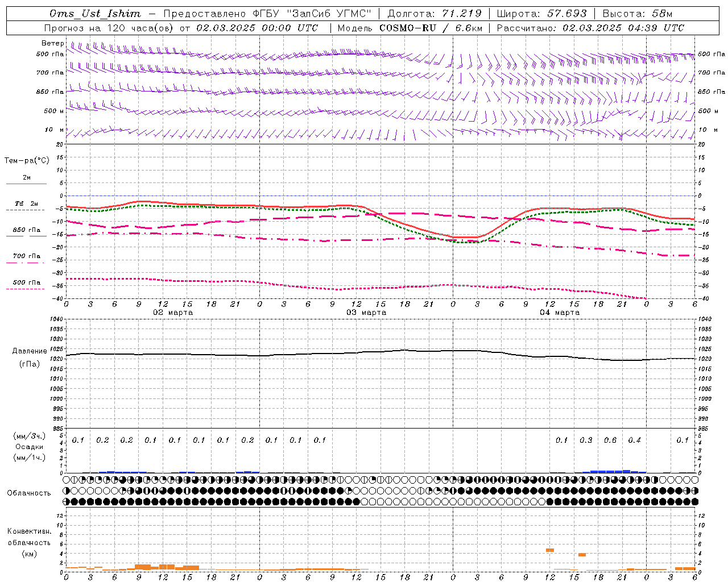728x582 pixels.
Task: Click the Облачность cloud cover label
Action: pos(29,493)
